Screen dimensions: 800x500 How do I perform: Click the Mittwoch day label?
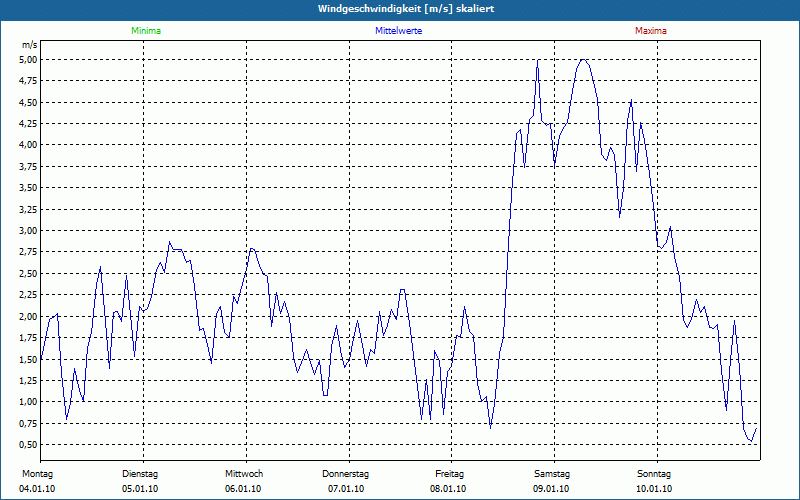(244, 474)
